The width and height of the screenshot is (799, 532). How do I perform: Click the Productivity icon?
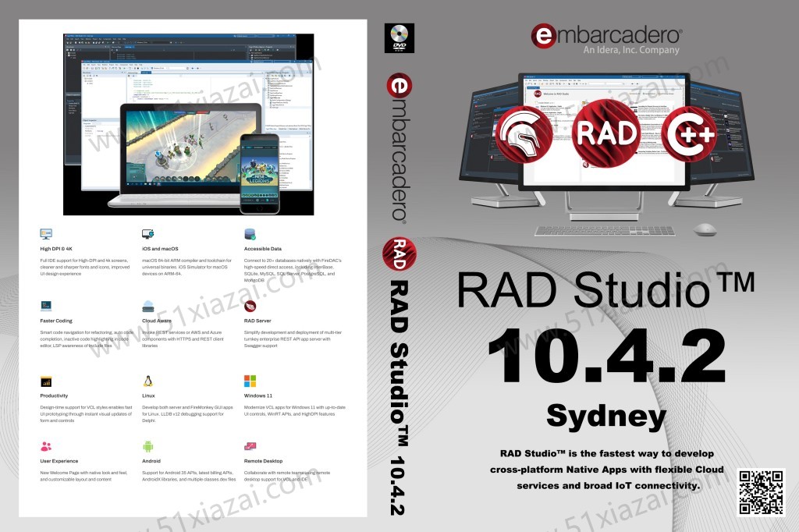pyautogui.click(x=46, y=381)
